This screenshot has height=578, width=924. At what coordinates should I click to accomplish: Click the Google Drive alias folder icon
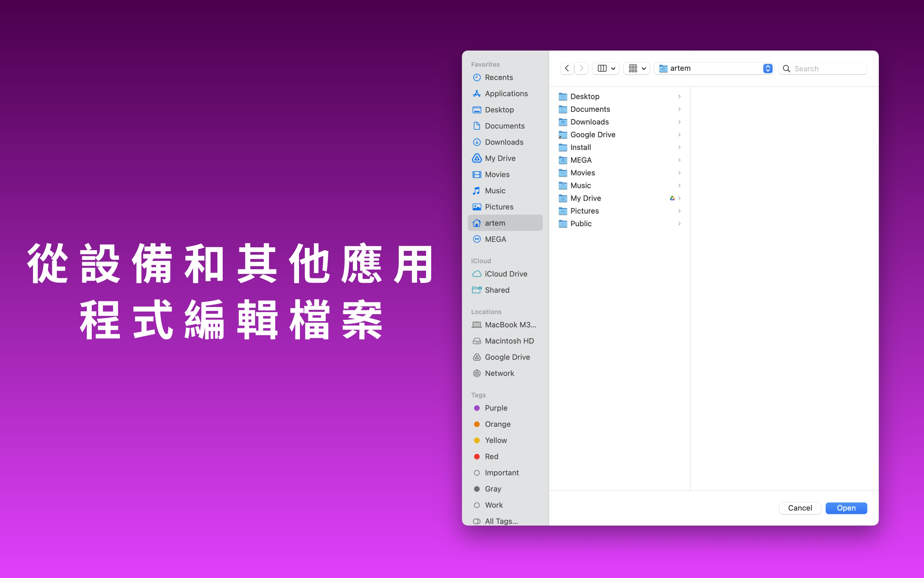pos(562,135)
